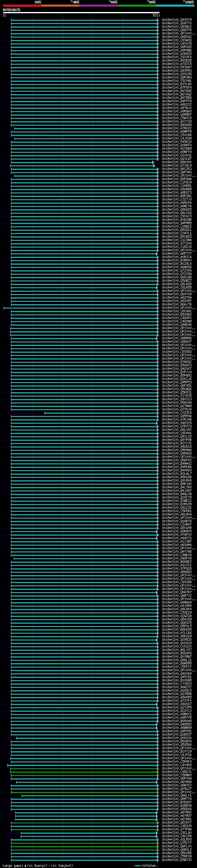
Task: Click the purple ~60% legend bar
Action: tap(99, 6)
